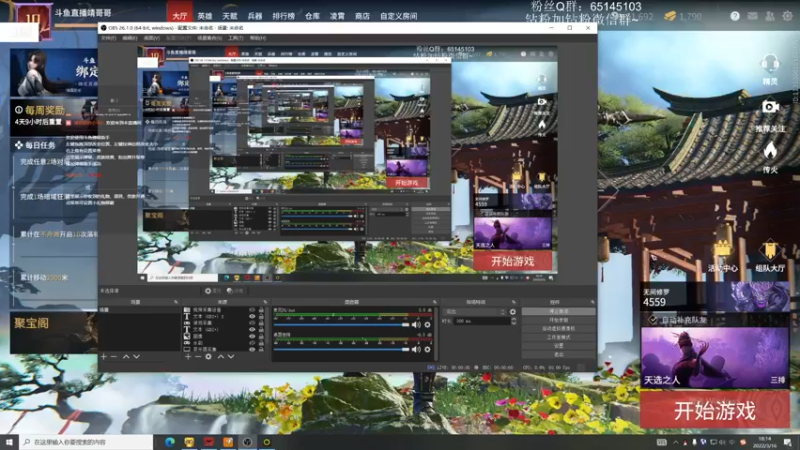Move source down with the Sources panel down arrow
Screen dimensions: 800x450
click(x=231, y=357)
